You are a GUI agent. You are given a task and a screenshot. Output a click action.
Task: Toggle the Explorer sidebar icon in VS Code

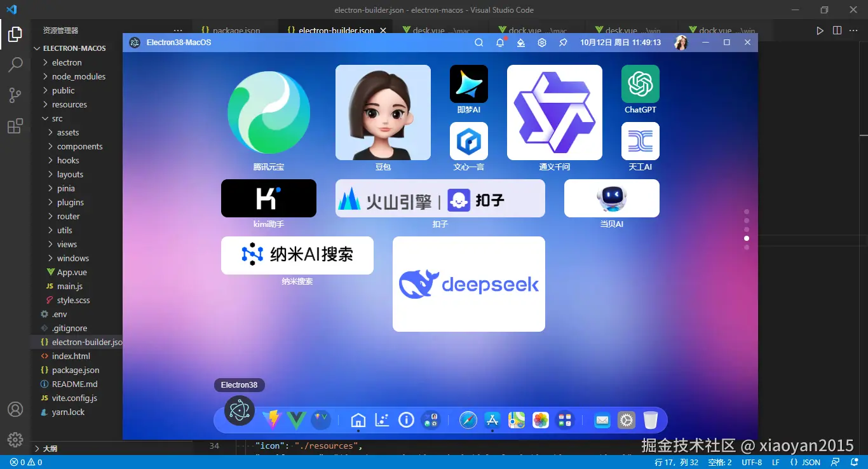[x=15, y=35]
